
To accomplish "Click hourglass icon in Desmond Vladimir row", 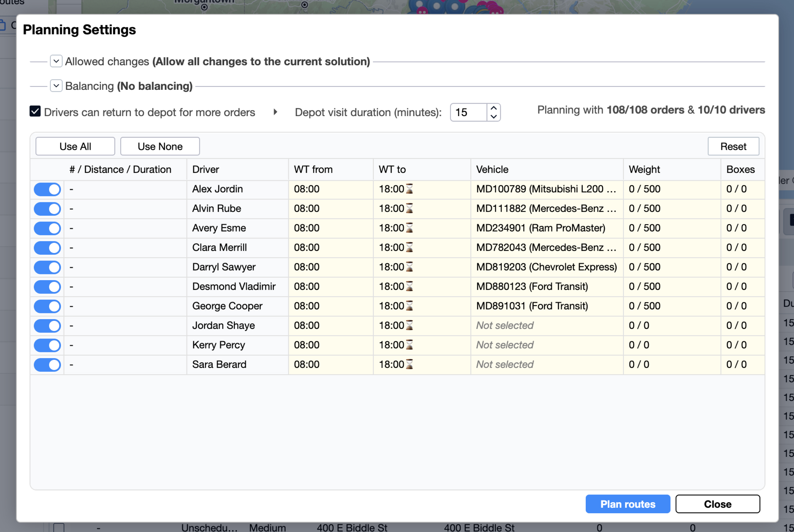I will (410, 286).
